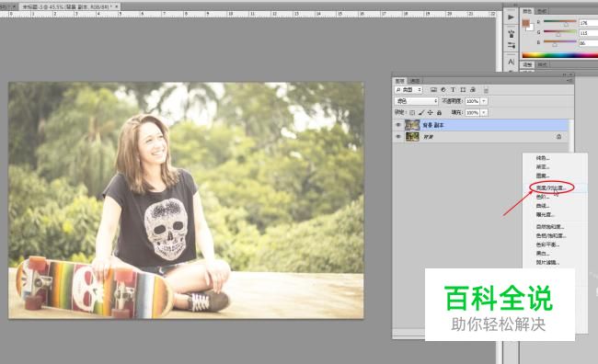Select the 背景 副本 layer name
The height and width of the screenshot is (364, 598).
click(433, 125)
